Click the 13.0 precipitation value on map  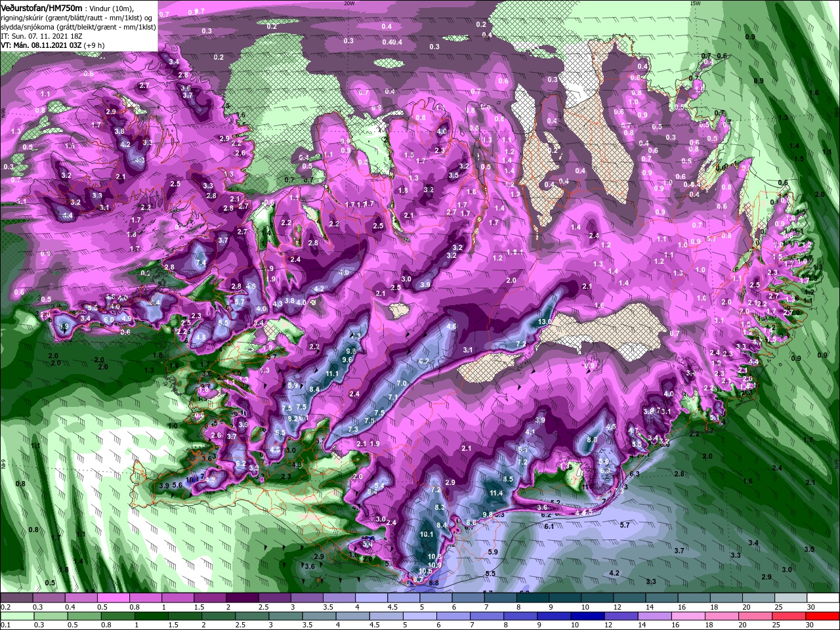pos(545,322)
